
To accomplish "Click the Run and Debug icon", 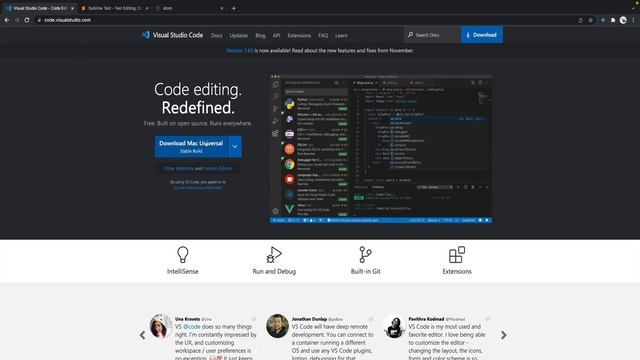I will [x=274, y=254].
